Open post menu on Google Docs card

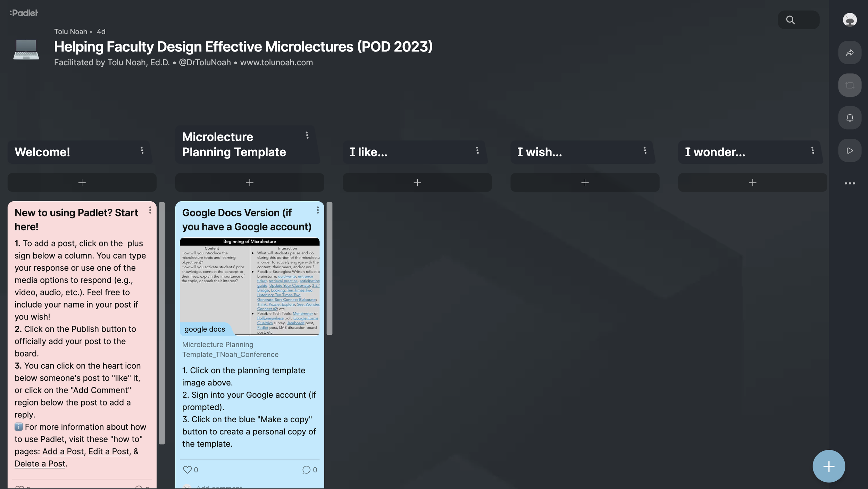pyautogui.click(x=317, y=210)
